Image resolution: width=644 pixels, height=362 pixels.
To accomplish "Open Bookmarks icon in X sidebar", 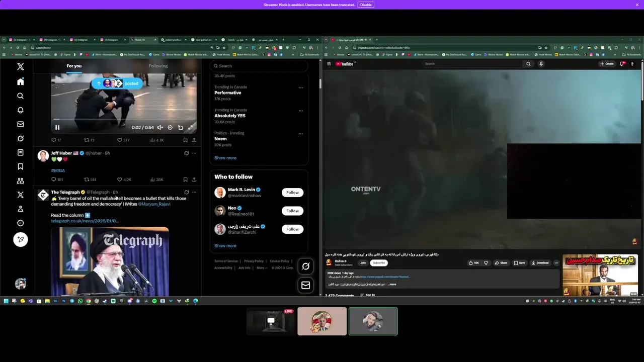I will (21, 166).
